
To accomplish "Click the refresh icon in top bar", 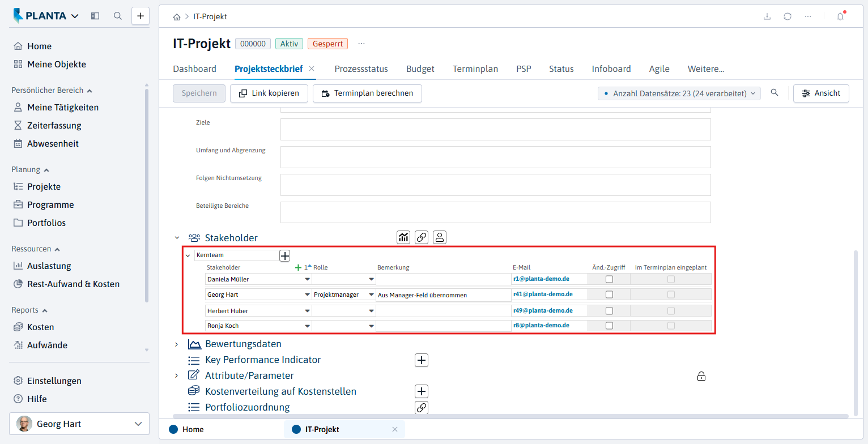I will tap(788, 16).
